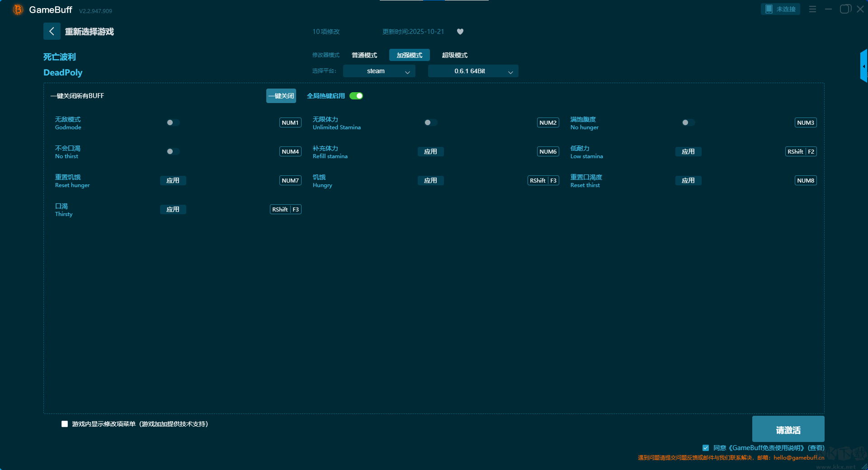This screenshot has height=470, width=868.
Task: Expand the blue side panel arrow
Action: click(863, 66)
